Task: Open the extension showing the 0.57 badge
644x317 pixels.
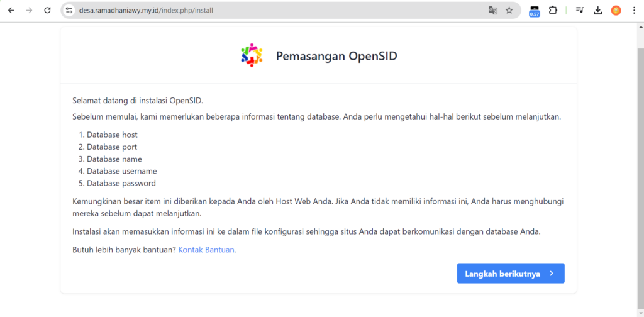Action: tap(535, 11)
